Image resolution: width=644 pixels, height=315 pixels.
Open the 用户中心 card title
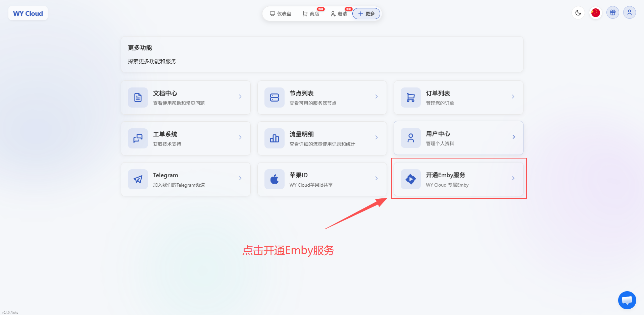pos(438,134)
